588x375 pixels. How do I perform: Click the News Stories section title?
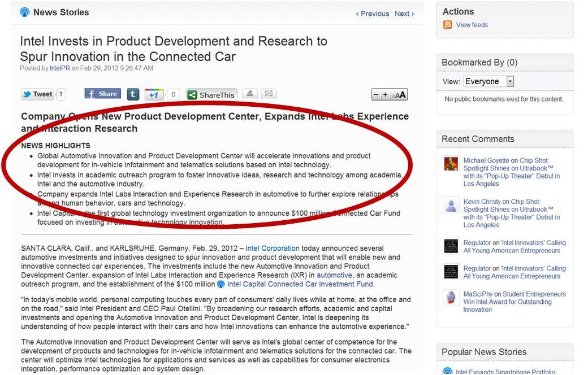click(x=61, y=12)
